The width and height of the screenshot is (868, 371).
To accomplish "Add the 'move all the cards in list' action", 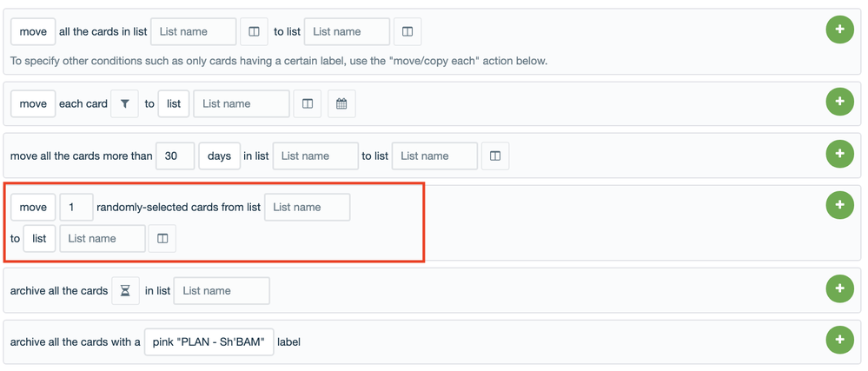I will [x=840, y=30].
